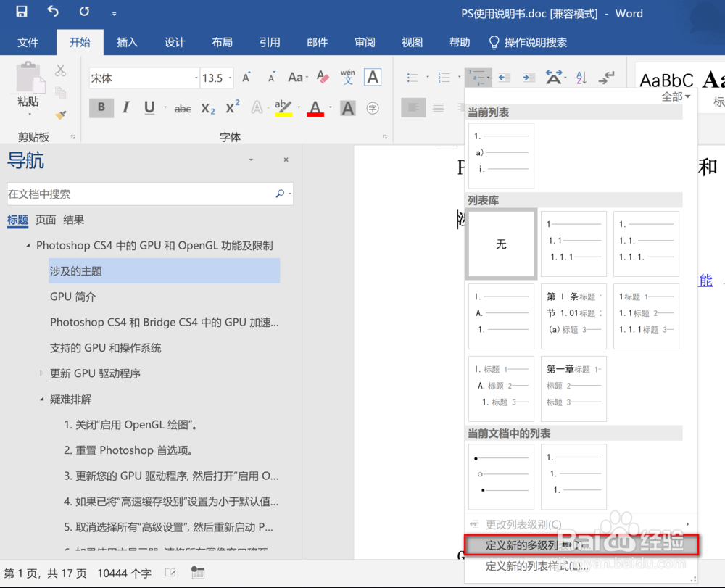Open highlight color dropdown arrow
Viewport: 725px width, 588px height.
tap(299, 108)
